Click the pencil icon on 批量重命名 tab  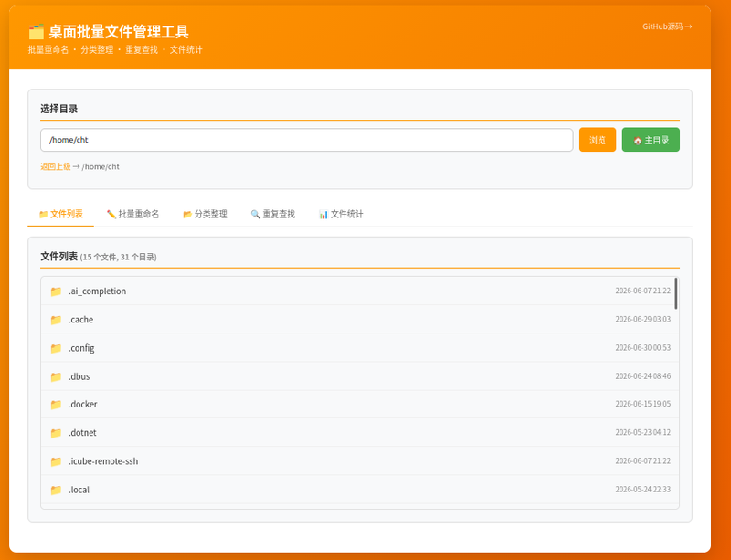pos(111,214)
